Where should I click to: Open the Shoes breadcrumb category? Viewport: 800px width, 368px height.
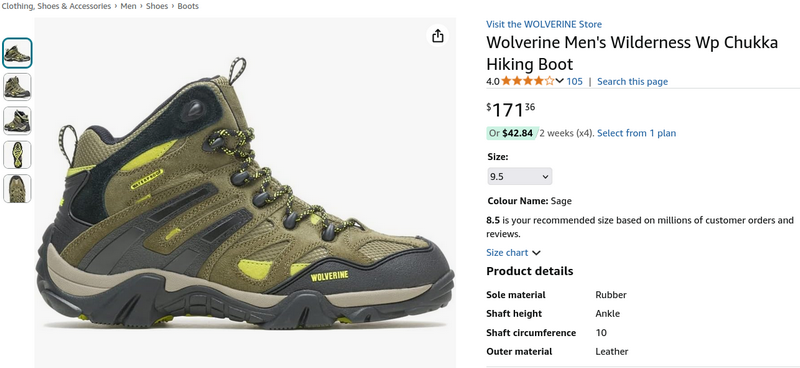pos(157,6)
